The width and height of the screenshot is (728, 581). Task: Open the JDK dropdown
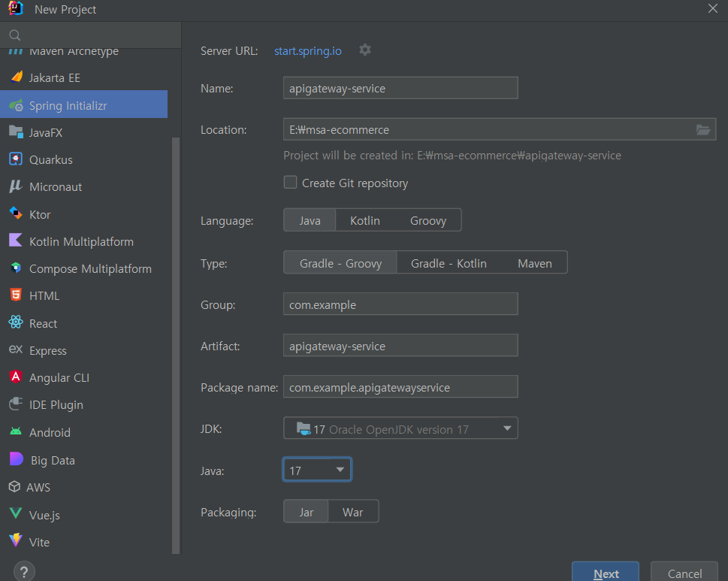pyautogui.click(x=400, y=428)
